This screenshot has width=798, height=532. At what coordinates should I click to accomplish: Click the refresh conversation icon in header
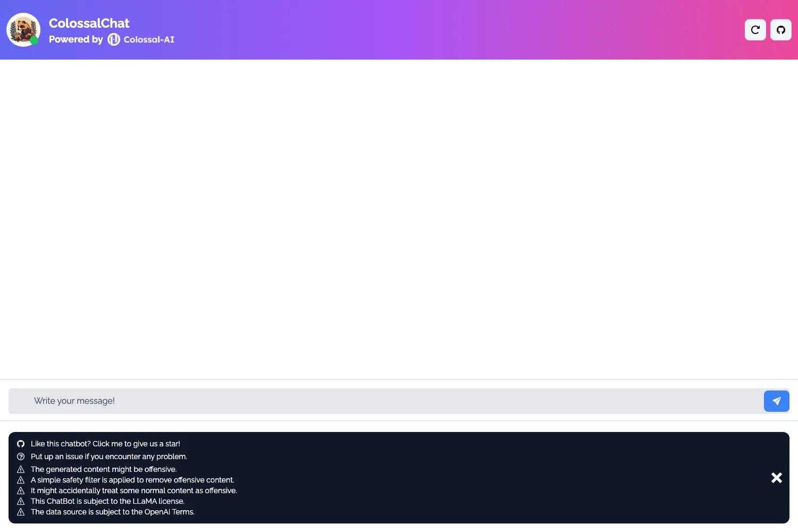pyautogui.click(x=755, y=30)
